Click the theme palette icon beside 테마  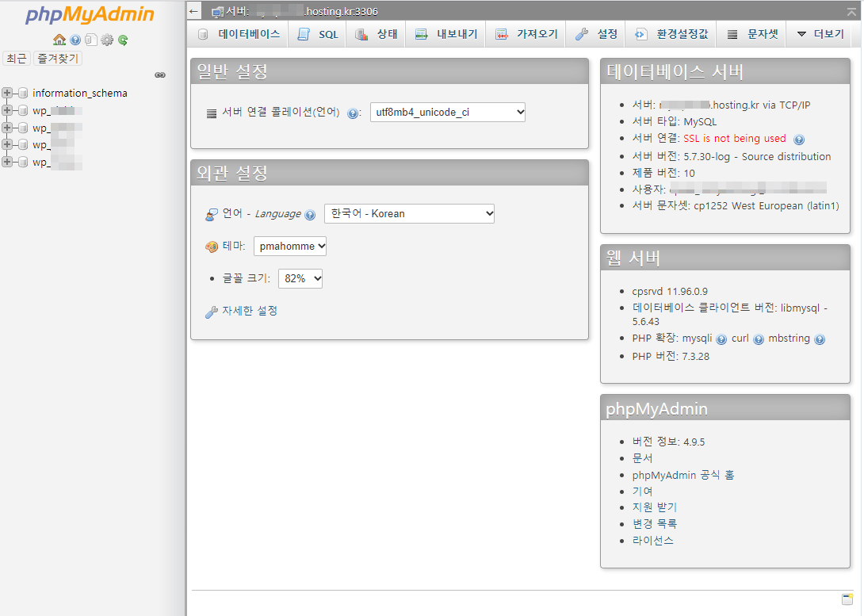coord(212,247)
